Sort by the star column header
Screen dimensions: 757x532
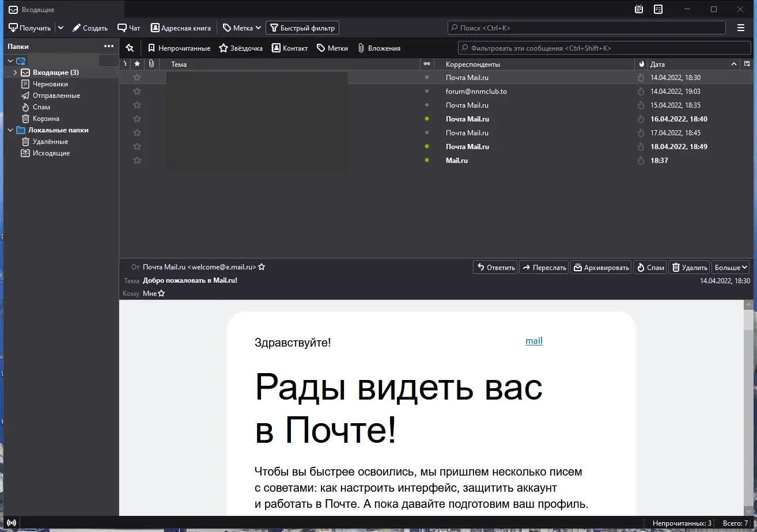(137, 64)
